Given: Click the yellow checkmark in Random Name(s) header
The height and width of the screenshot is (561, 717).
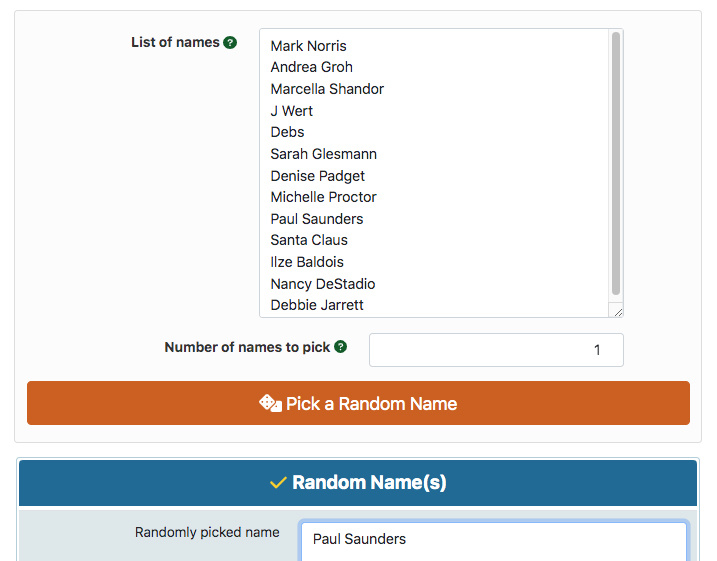Looking at the screenshot, I should [278, 482].
